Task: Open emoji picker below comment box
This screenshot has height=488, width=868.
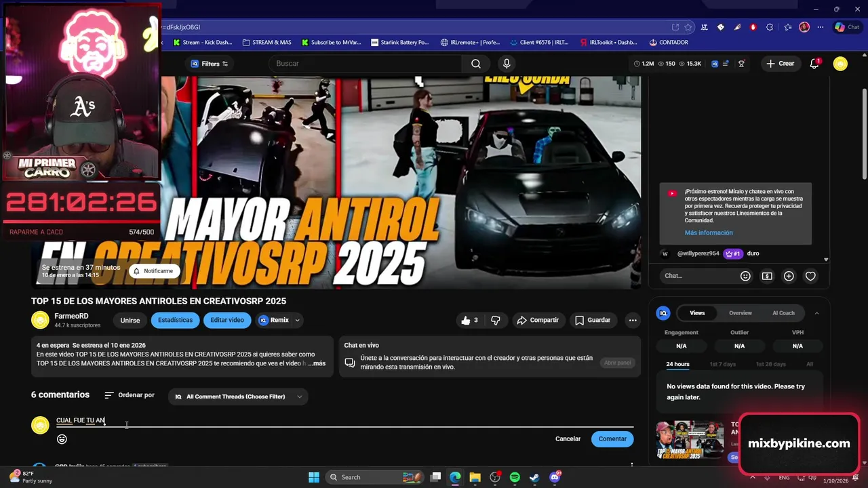Action: pyautogui.click(x=62, y=439)
